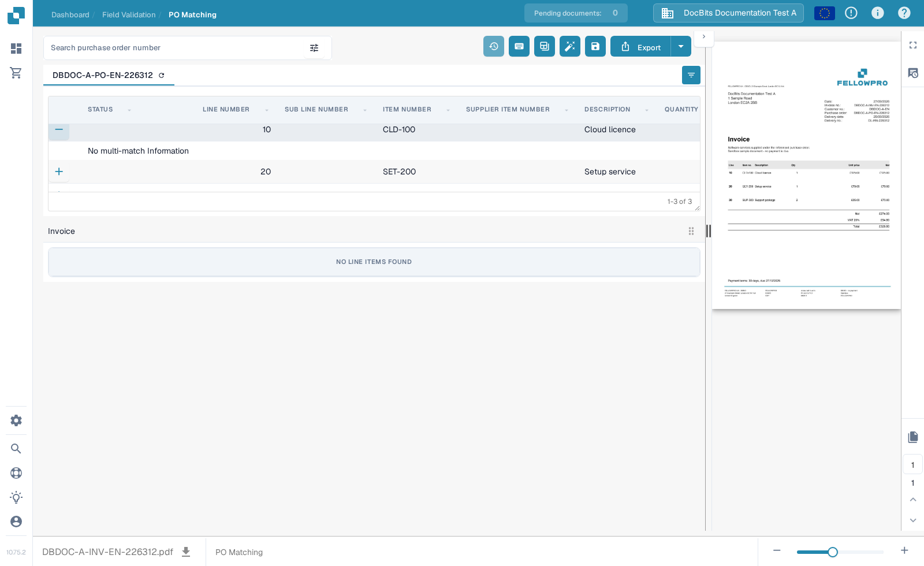Collapse the document preview panel chevron
Viewport: 924px width, 566px height.
point(704,36)
